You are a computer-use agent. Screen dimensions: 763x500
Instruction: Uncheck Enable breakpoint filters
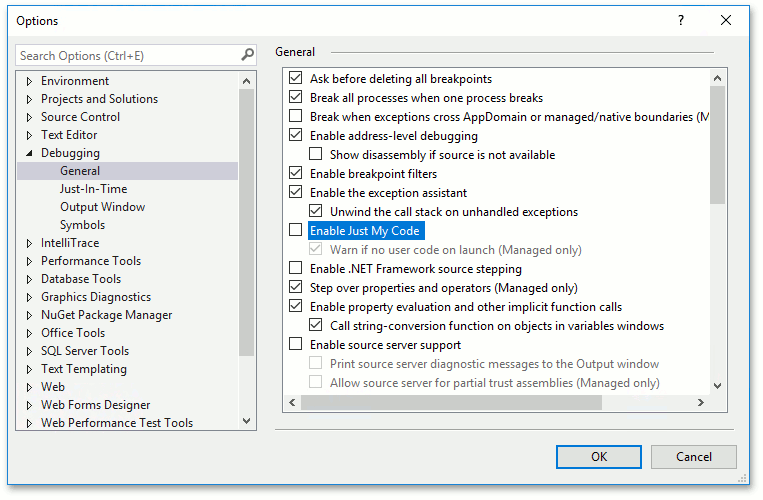295,173
